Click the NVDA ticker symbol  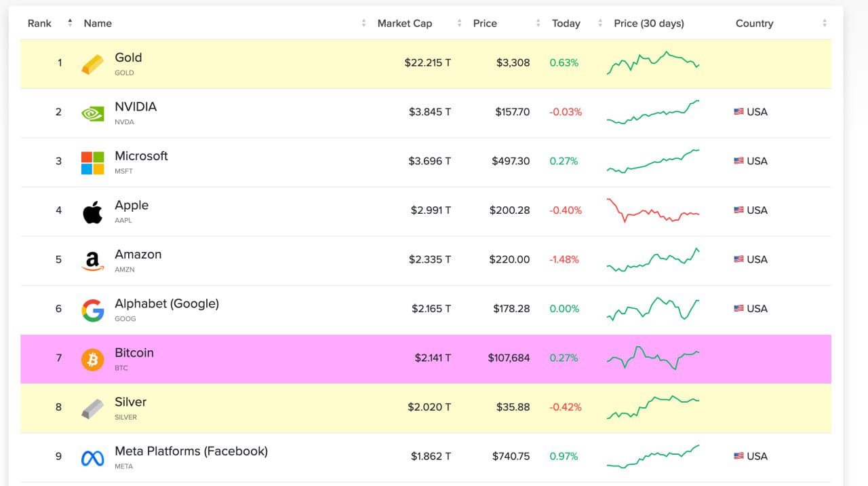click(125, 122)
